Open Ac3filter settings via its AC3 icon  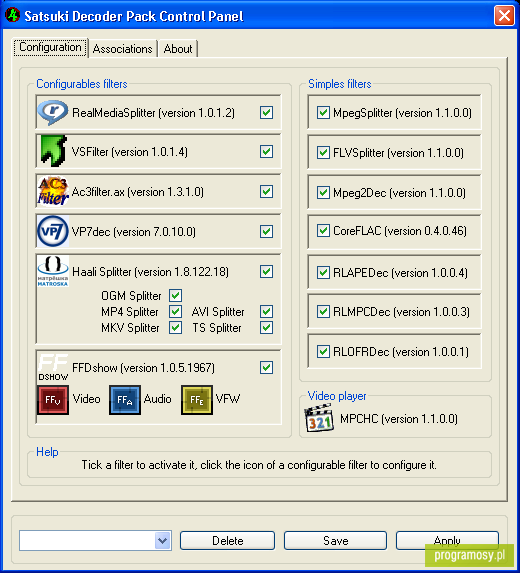53,191
